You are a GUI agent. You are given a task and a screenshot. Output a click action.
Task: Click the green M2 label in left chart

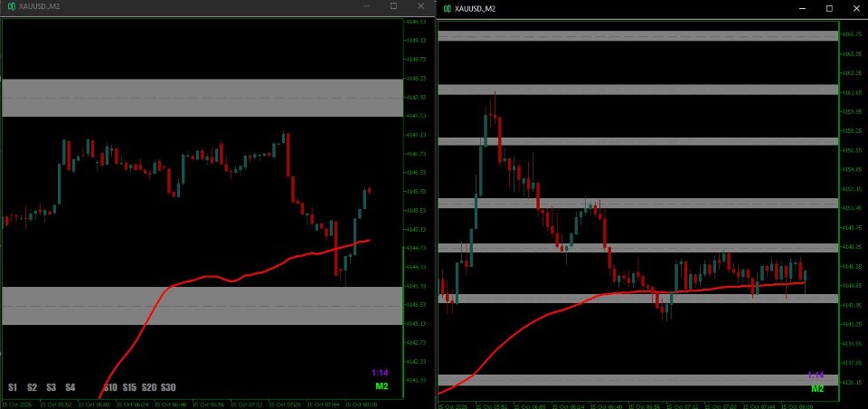382,386
